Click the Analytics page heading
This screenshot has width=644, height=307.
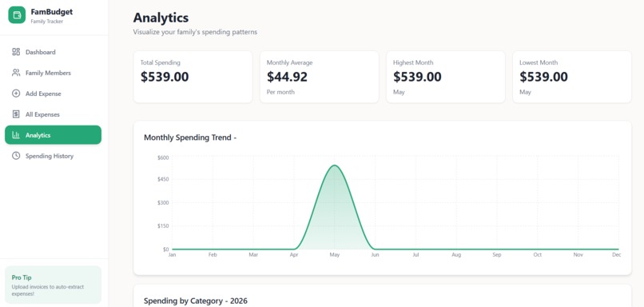161,18
